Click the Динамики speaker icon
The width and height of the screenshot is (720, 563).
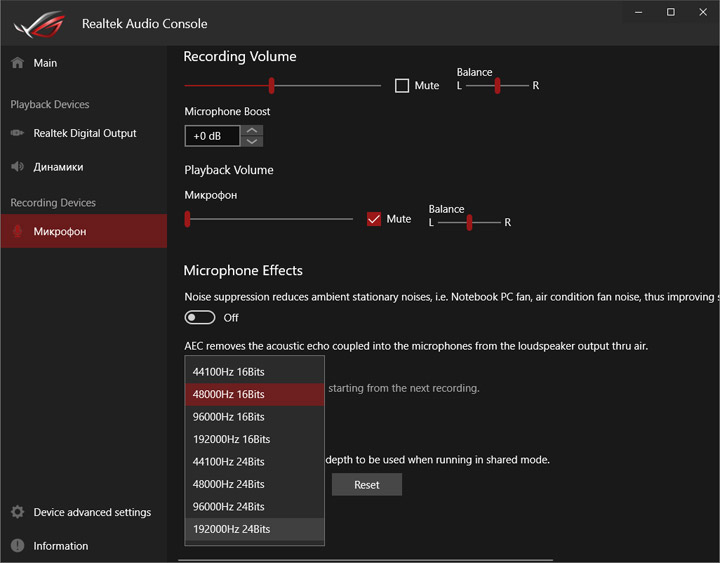point(17,167)
